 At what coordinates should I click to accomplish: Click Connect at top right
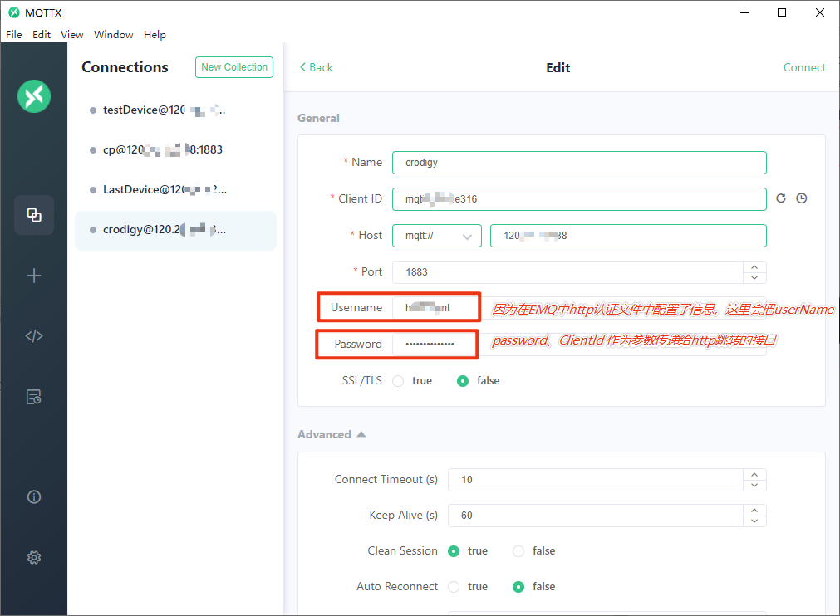804,67
